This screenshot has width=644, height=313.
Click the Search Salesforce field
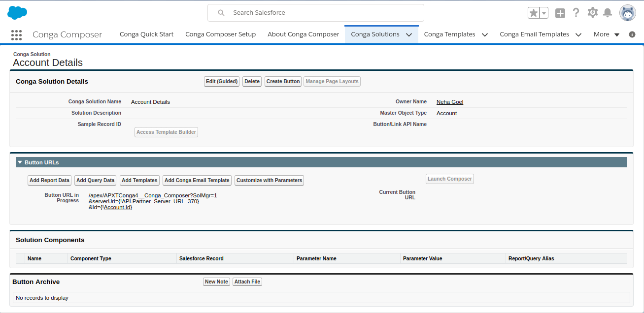[x=315, y=13]
